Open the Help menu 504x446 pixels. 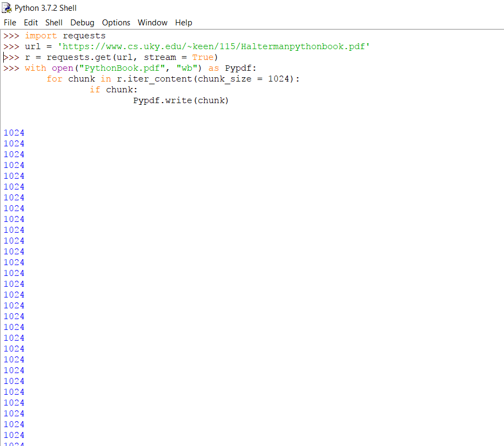click(183, 23)
